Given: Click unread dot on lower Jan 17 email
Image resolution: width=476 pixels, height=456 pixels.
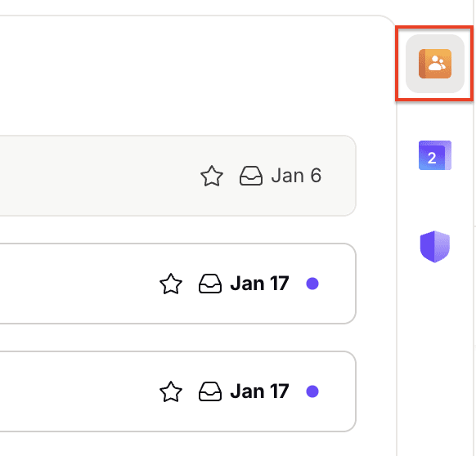Looking at the screenshot, I should (312, 391).
